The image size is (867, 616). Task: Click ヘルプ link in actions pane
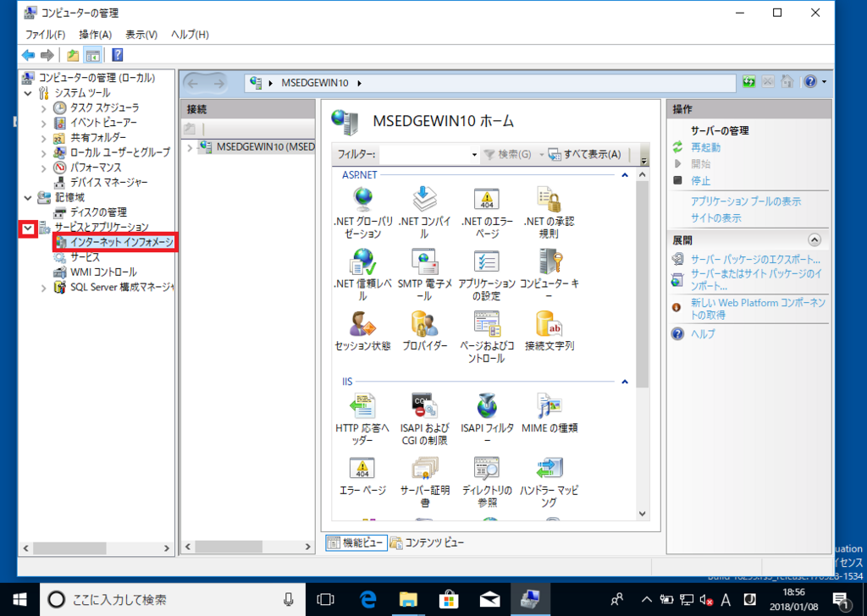(x=703, y=333)
